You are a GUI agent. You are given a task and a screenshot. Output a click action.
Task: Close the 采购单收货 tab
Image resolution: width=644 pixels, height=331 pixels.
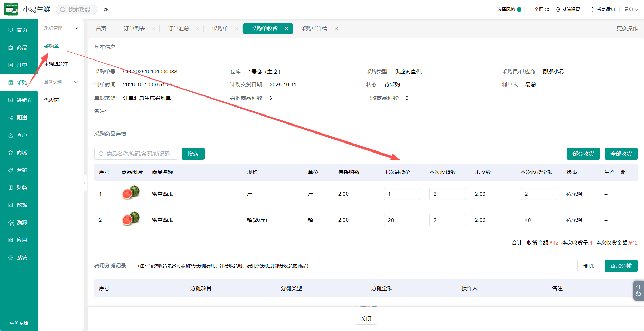pos(286,29)
